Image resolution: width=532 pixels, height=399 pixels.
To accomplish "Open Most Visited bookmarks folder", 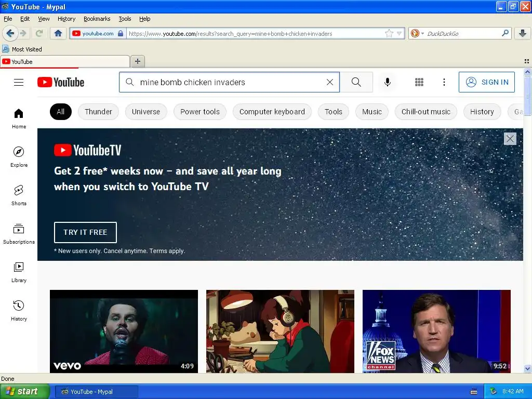I will pos(22,49).
